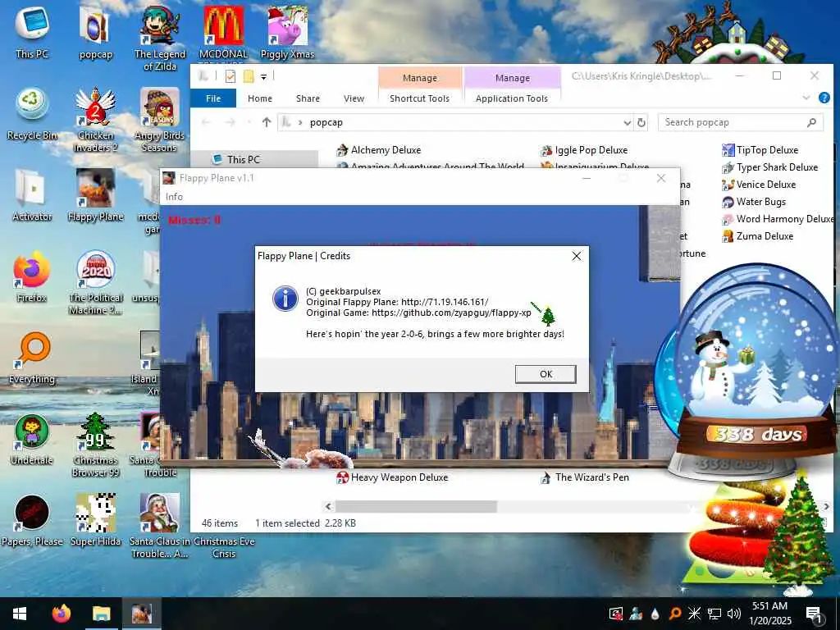Select the Angry Birds Seasons icon
840x630 pixels.
point(160,119)
